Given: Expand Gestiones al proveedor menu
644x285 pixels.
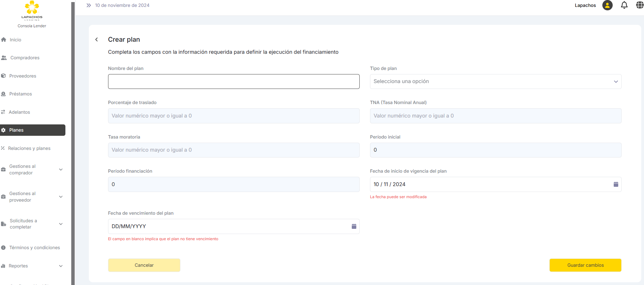Looking at the screenshot, I should tap(61, 197).
